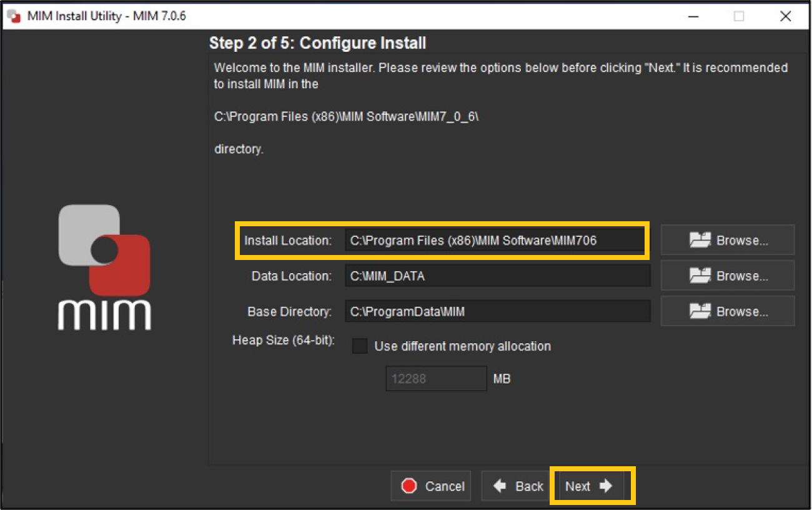Click the folder icon beside Install Location
812x510 pixels.
tap(700, 240)
